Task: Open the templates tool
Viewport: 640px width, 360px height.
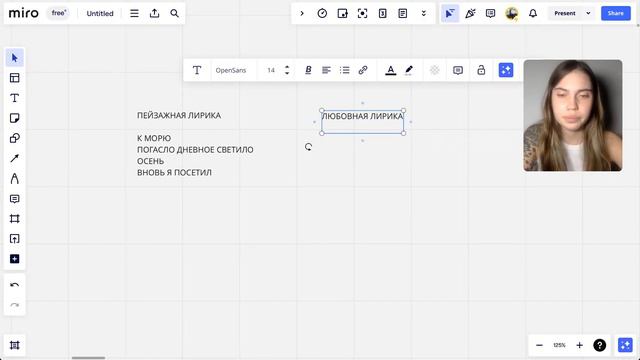Action: click(15, 78)
